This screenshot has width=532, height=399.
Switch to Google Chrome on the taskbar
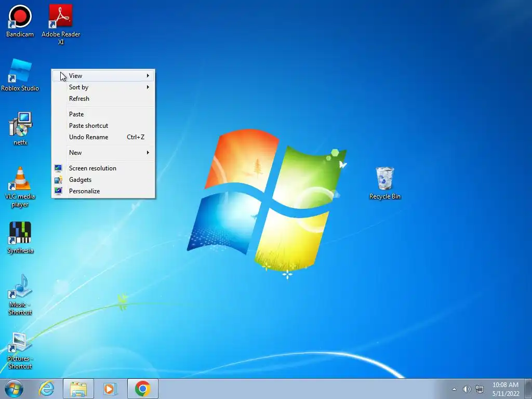(143, 389)
